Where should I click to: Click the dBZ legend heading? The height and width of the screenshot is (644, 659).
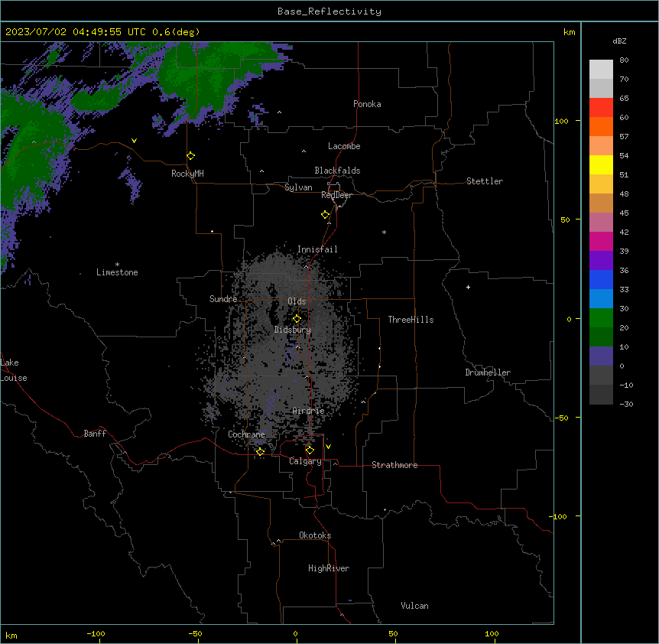619,41
